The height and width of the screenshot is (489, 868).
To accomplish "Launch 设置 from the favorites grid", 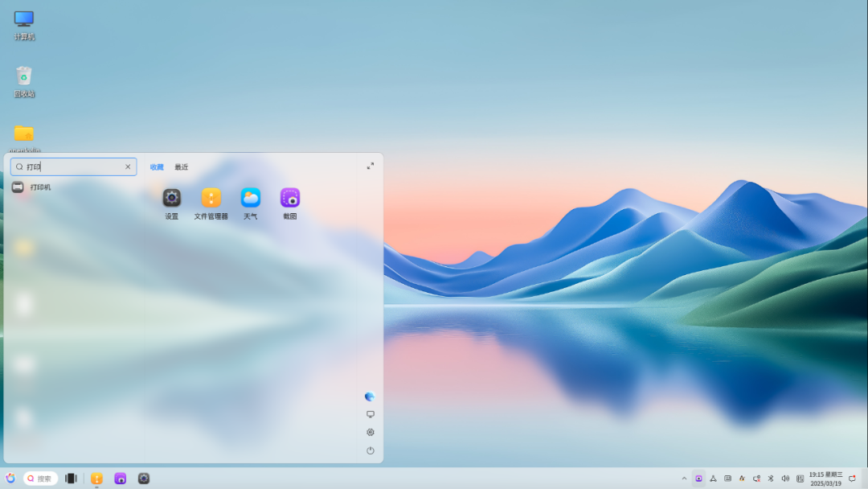I will coord(172,203).
